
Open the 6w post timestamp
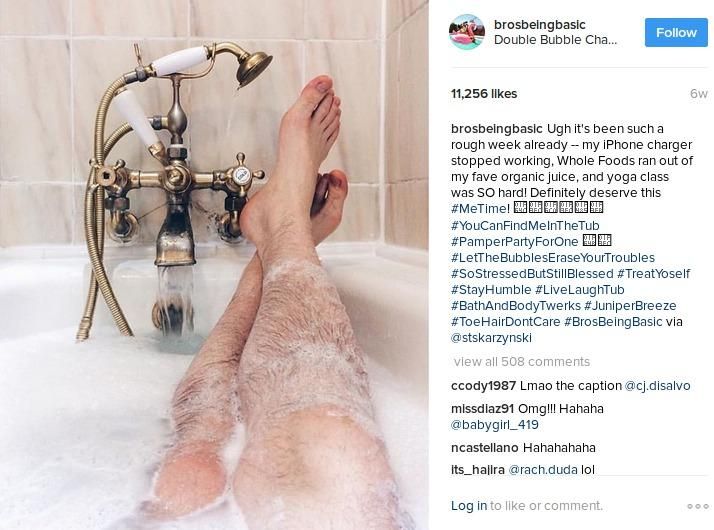(x=699, y=94)
